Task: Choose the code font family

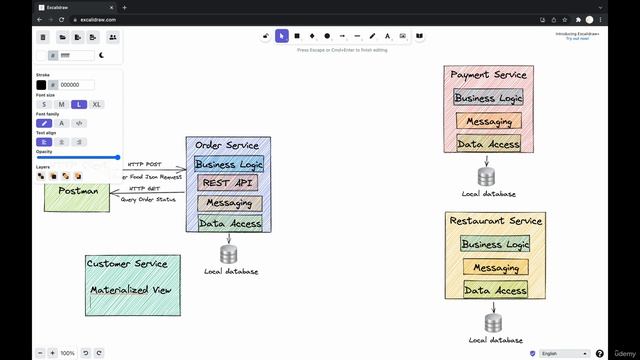Action: pyautogui.click(x=79, y=123)
